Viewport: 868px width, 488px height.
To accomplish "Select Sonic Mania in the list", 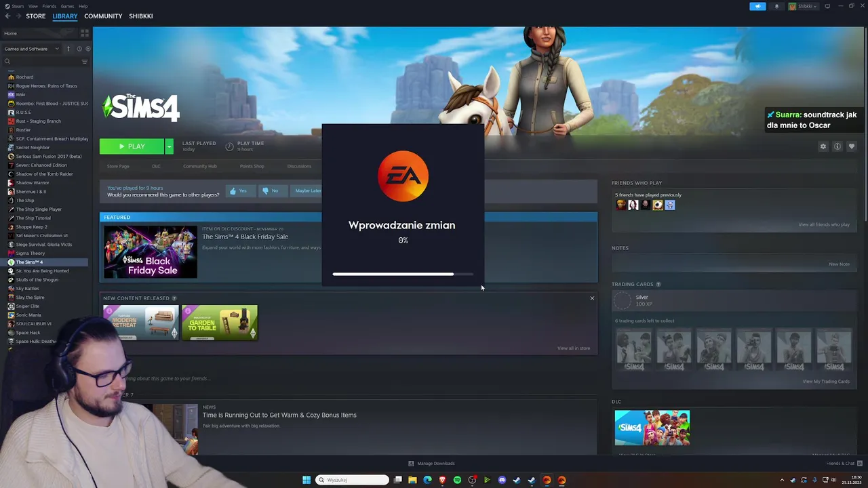I will pyautogui.click(x=28, y=315).
